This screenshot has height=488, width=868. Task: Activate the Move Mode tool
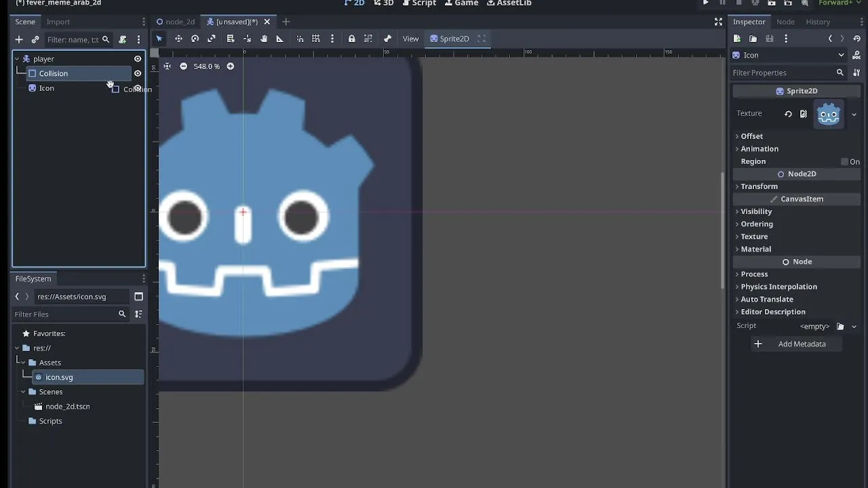(178, 39)
